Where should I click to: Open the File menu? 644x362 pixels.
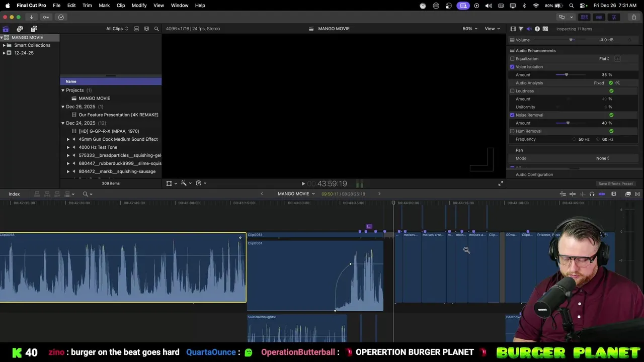tap(56, 6)
